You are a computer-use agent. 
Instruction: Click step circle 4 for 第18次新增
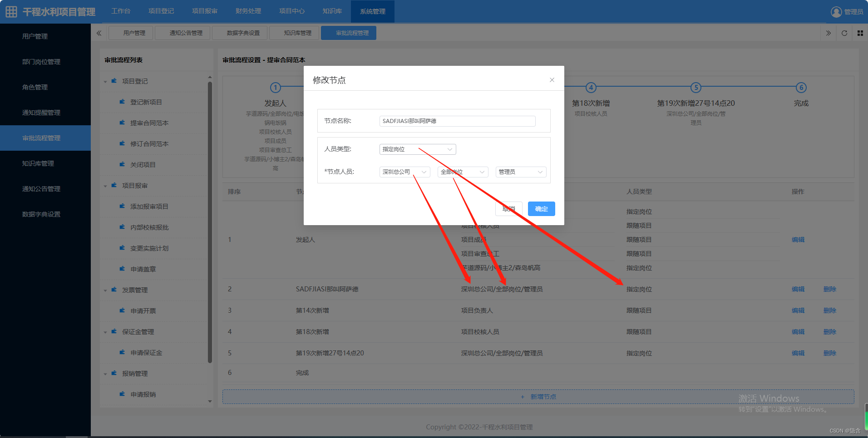coord(591,88)
